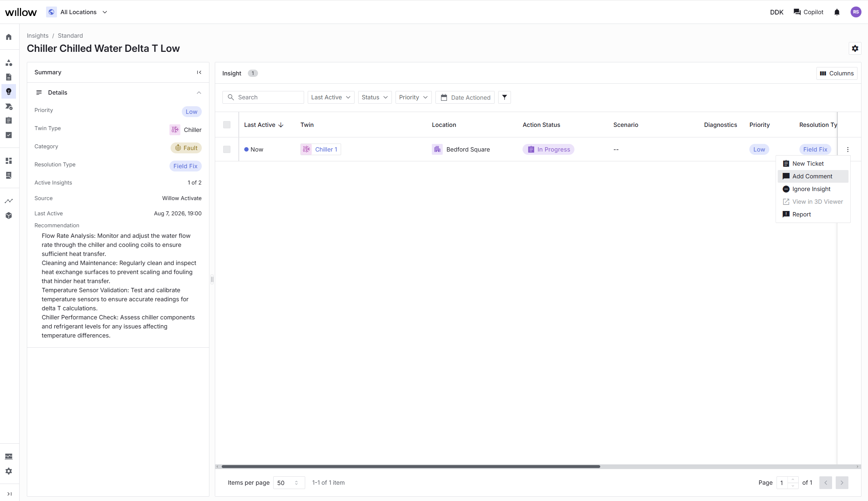Click the In Progress status badge
This screenshot has height=501, width=868.
[x=548, y=149]
